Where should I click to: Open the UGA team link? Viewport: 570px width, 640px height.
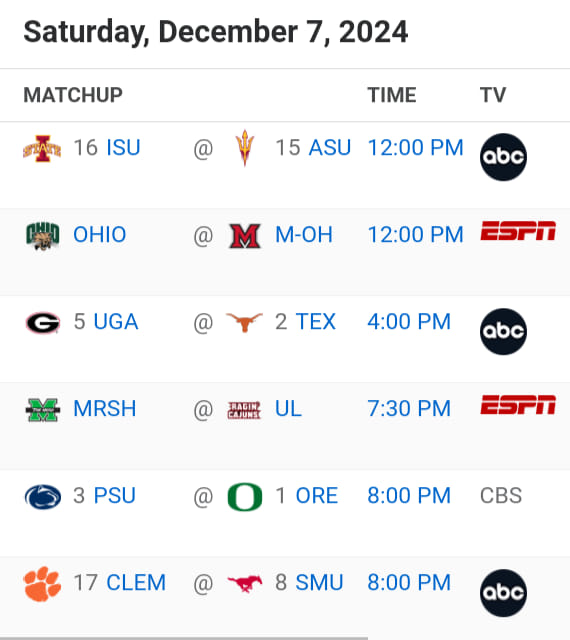pyautogui.click(x=116, y=322)
